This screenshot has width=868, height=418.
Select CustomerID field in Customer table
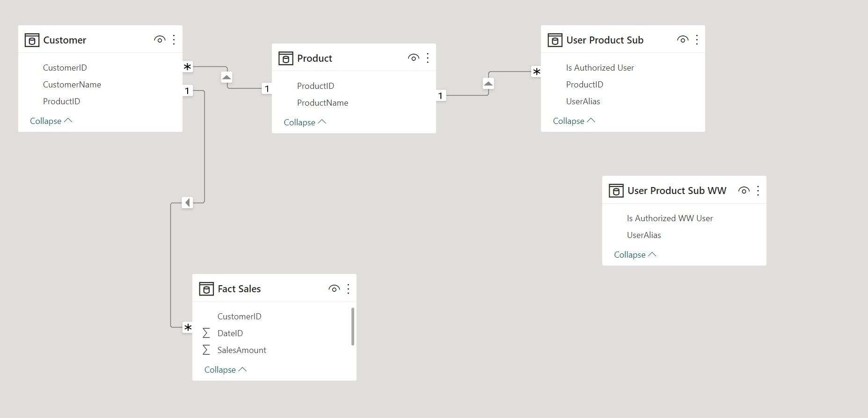pos(65,68)
